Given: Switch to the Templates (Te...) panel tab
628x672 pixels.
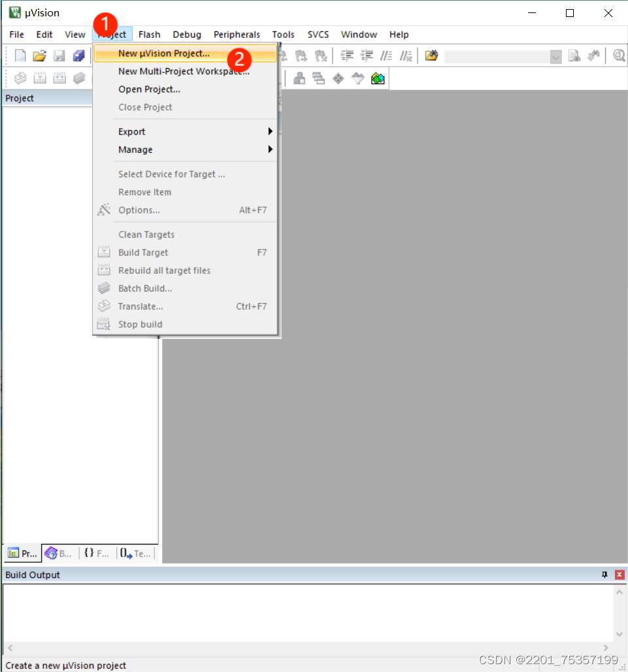Looking at the screenshot, I should [135, 553].
